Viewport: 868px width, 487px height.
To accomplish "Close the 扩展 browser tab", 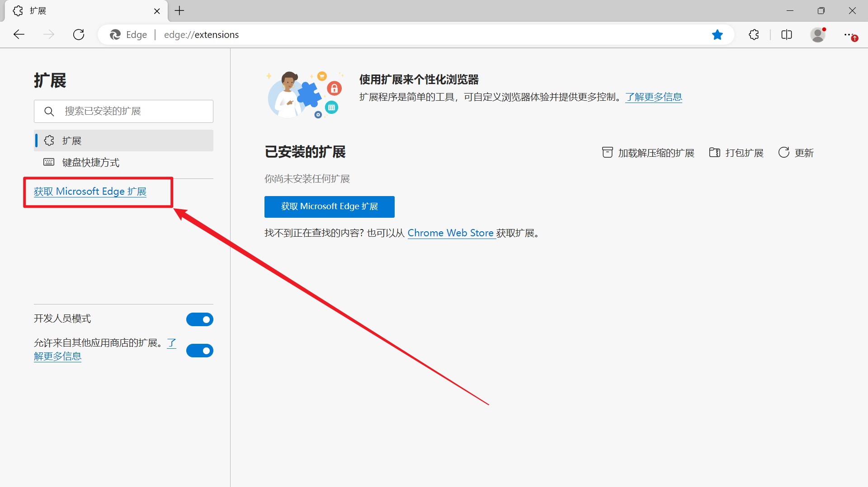I will click(157, 11).
